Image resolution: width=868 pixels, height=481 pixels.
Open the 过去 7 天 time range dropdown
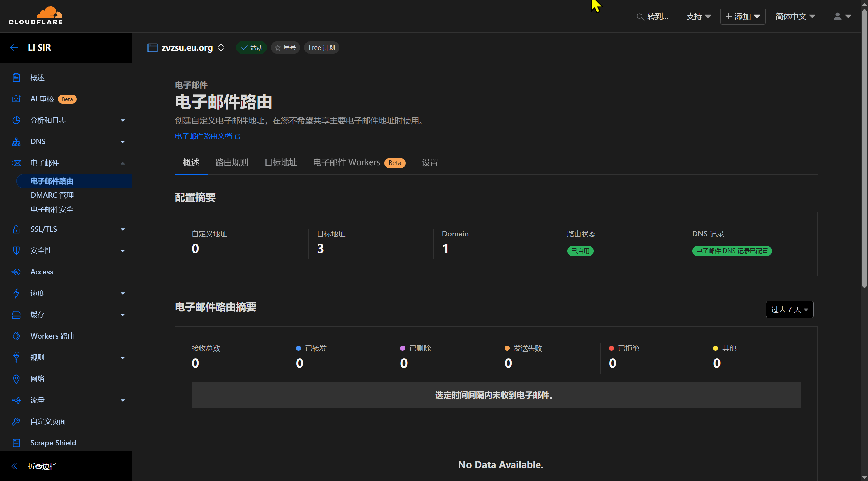(789, 309)
